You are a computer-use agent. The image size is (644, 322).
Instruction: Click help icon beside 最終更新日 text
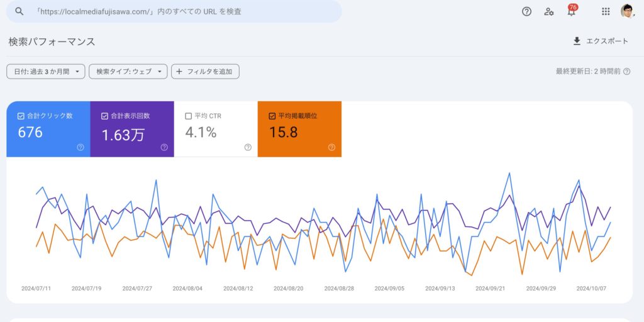pos(627,72)
